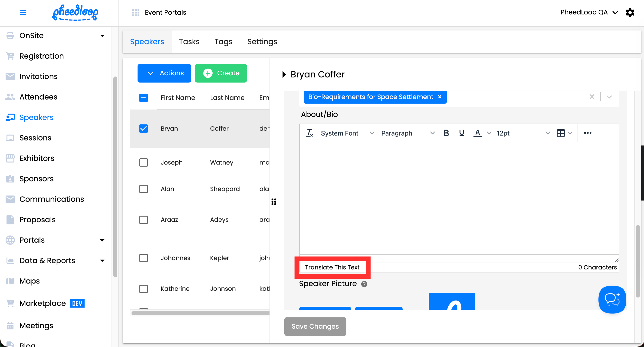Open the settings gear icon
This screenshot has width=644, height=347.
[630, 13]
